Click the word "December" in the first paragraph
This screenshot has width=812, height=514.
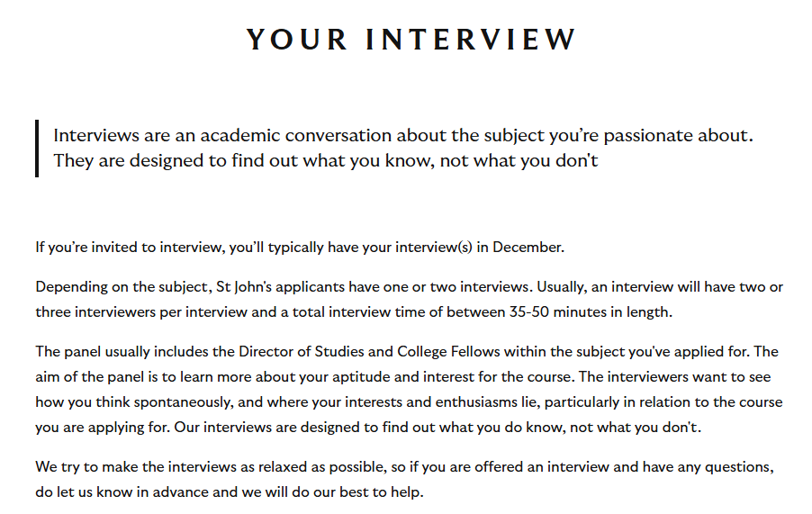pyautogui.click(x=528, y=247)
